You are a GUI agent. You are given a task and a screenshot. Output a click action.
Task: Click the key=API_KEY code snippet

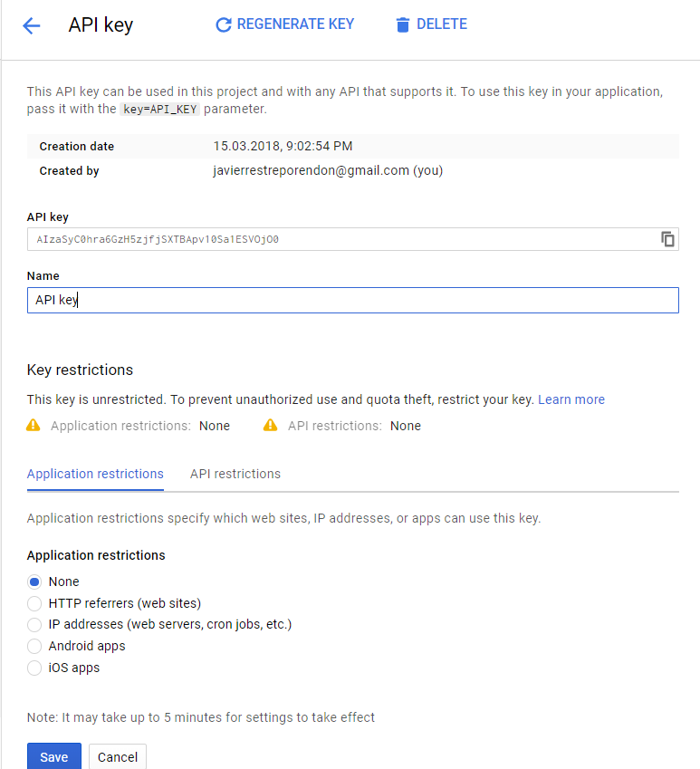click(x=160, y=107)
